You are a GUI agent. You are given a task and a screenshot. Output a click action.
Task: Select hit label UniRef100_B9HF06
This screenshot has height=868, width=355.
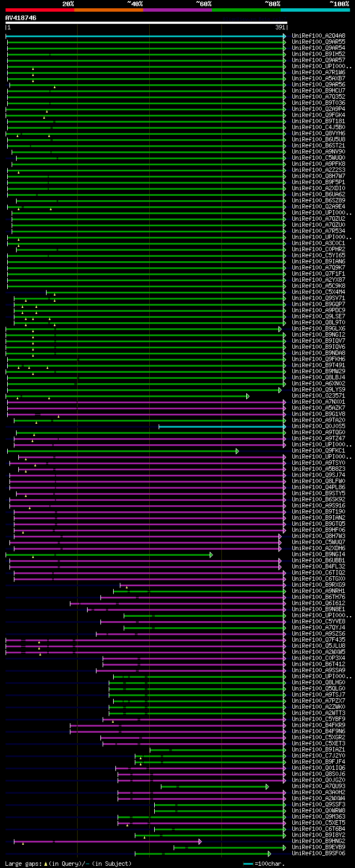pos(318,530)
